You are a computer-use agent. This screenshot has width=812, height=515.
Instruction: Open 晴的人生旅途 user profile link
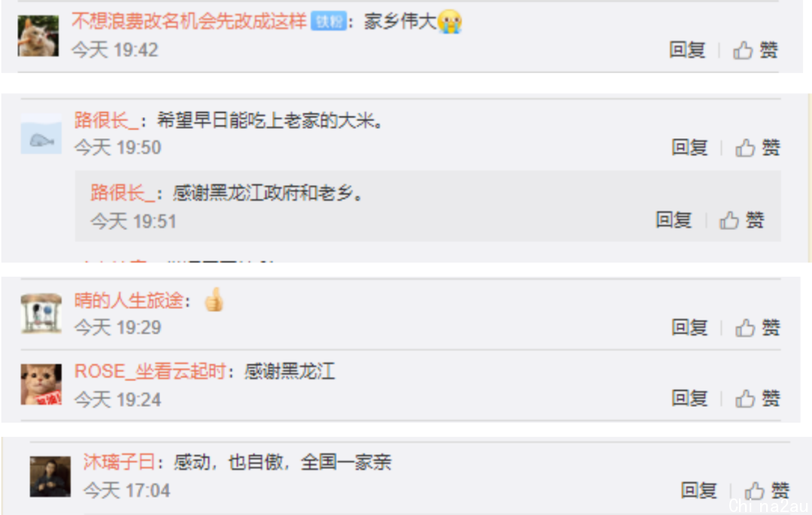(129, 300)
